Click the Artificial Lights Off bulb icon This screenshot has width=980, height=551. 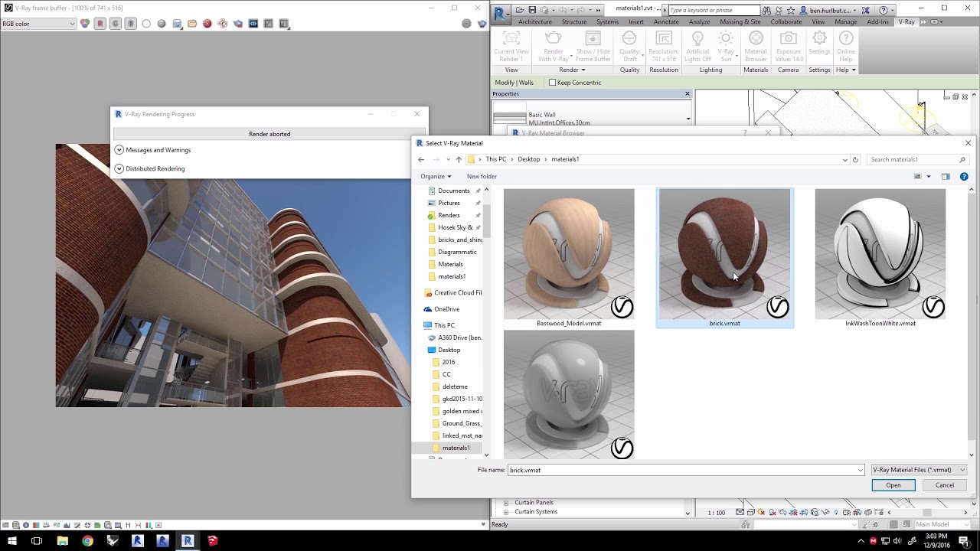(697, 39)
